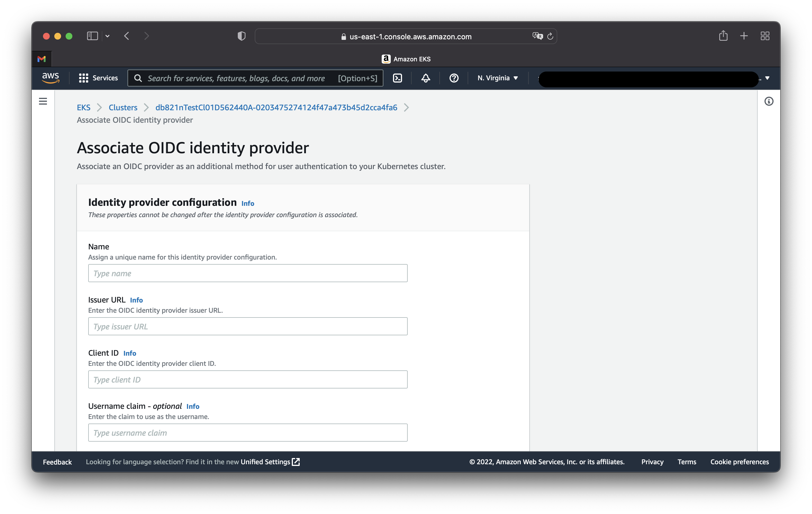Navigate to EKS breadcrumb

pos(83,107)
